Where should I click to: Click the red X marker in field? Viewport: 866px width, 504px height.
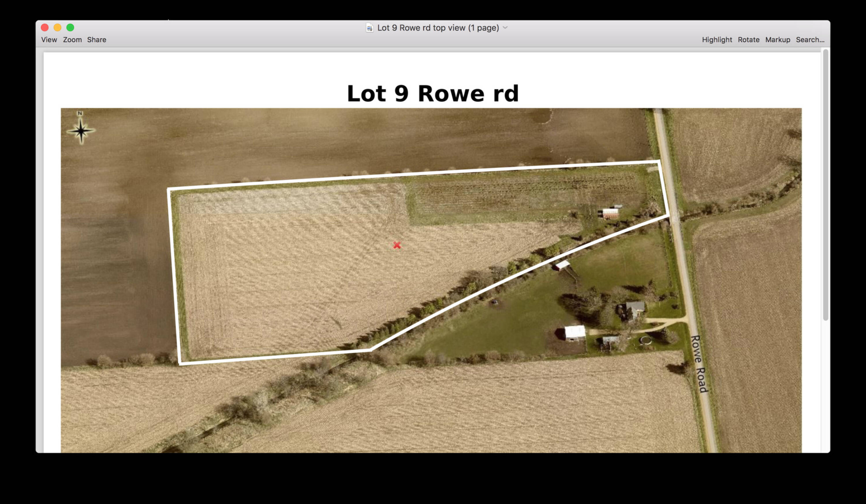(x=397, y=245)
